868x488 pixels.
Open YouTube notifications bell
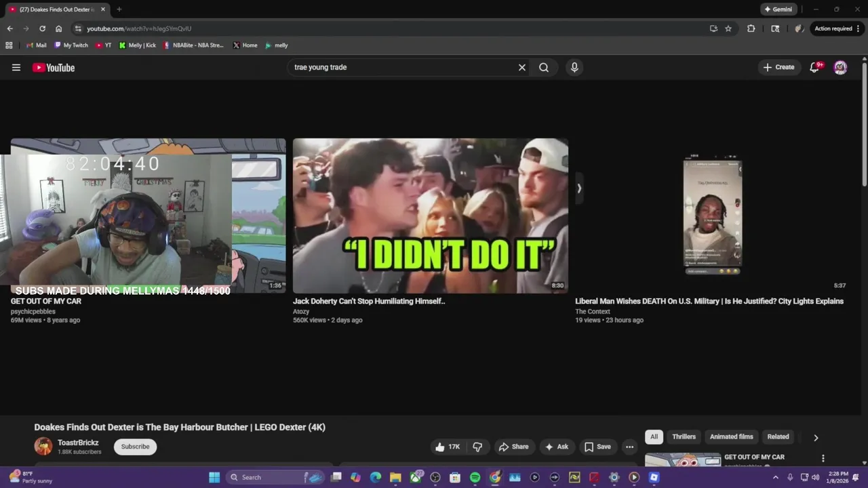point(815,67)
